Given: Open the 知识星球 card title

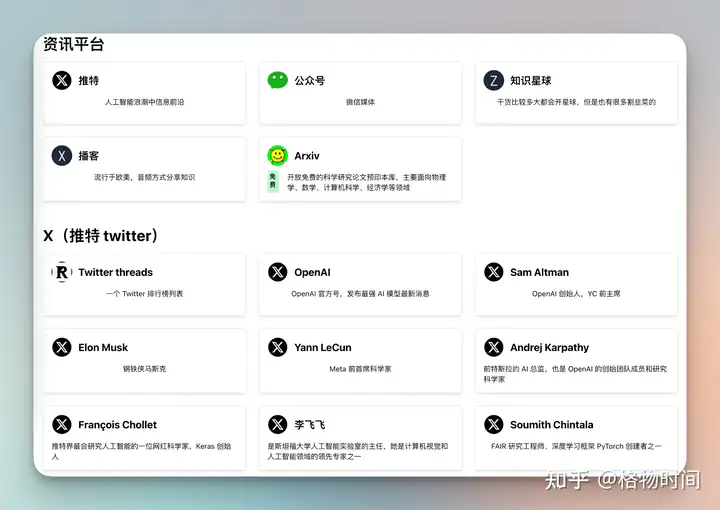Looking at the screenshot, I should click(530, 80).
